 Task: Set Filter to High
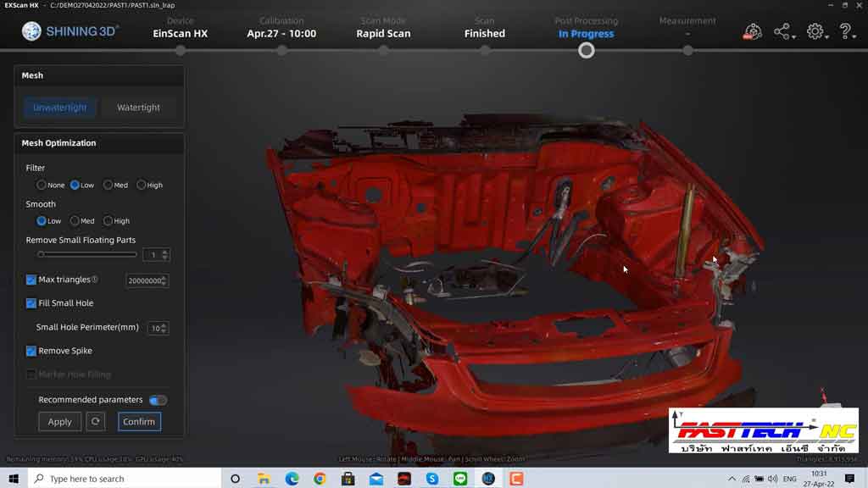click(x=142, y=185)
